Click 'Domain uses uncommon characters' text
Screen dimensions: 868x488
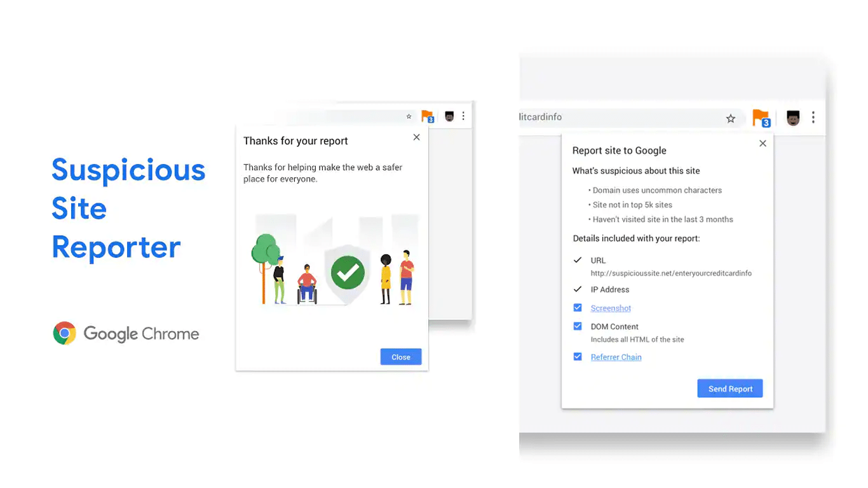(x=657, y=190)
